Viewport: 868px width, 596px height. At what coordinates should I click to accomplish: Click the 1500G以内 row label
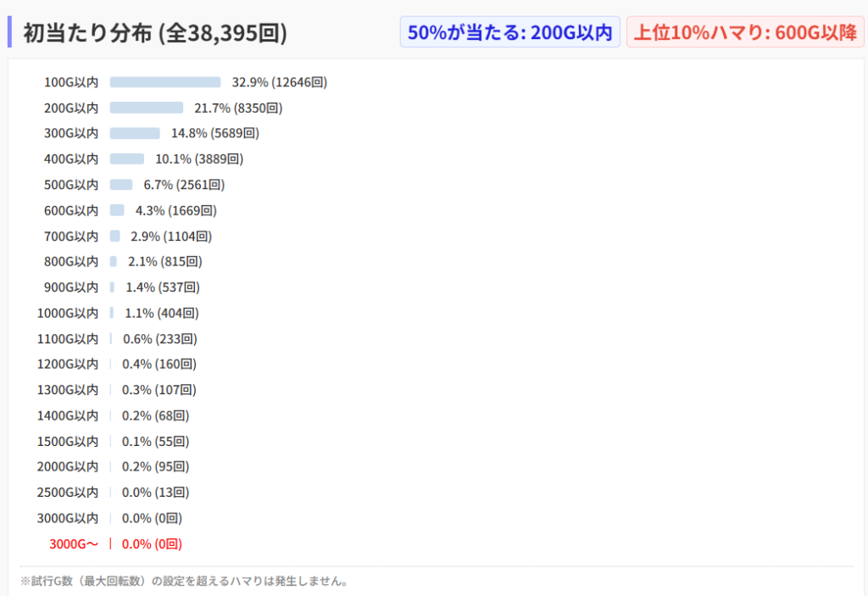68,441
